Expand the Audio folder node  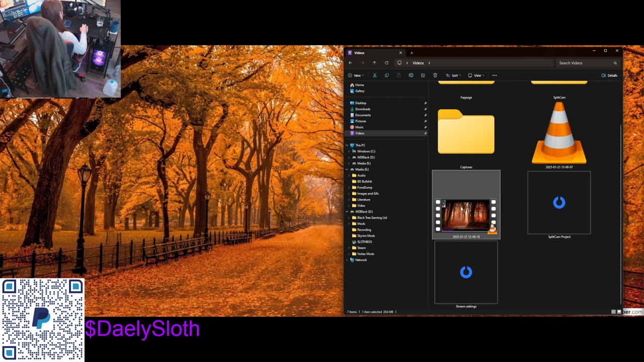tap(350, 175)
